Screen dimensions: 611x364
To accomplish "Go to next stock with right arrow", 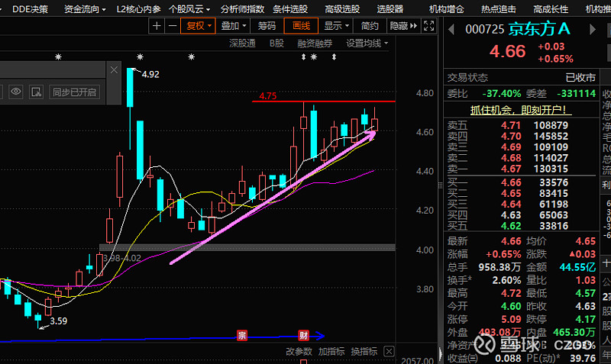I will pos(593,29).
